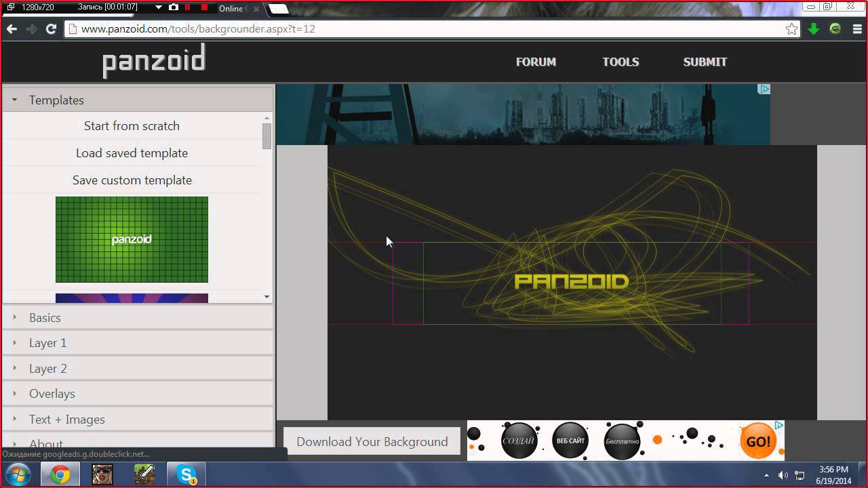Expand the Overlays section

[138, 394]
